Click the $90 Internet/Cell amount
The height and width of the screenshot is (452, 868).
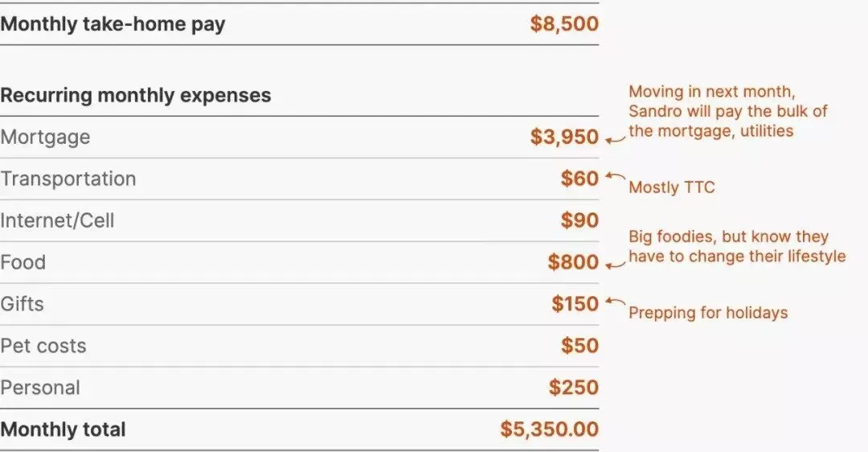click(579, 220)
